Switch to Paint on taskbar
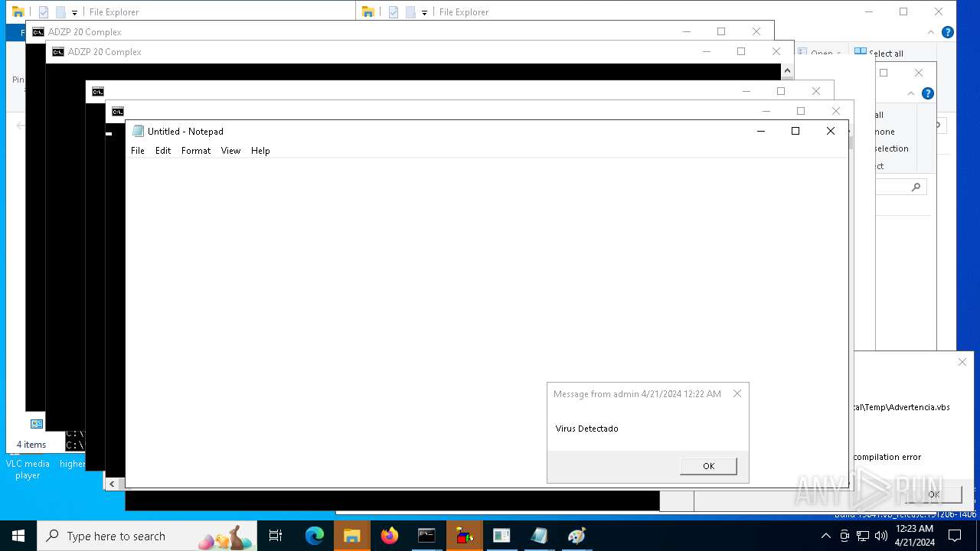The image size is (980, 551). pos(577,536)
